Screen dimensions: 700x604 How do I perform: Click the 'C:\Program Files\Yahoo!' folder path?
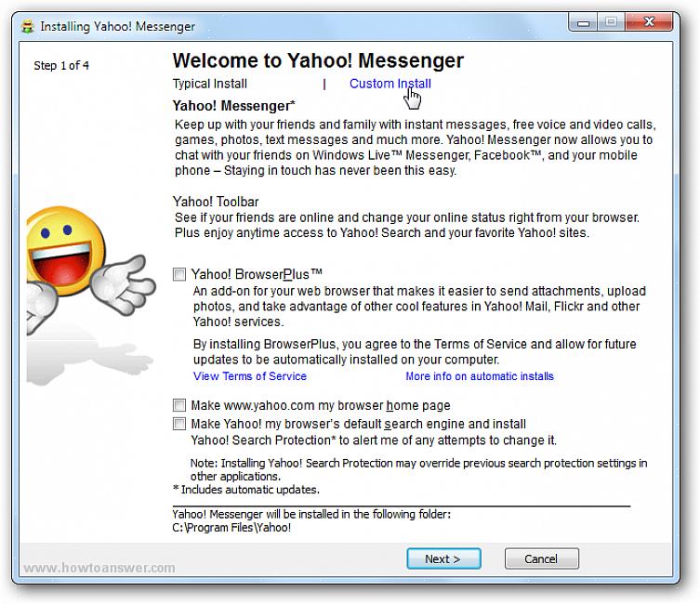pyautogui.click(x=231, y=528)
